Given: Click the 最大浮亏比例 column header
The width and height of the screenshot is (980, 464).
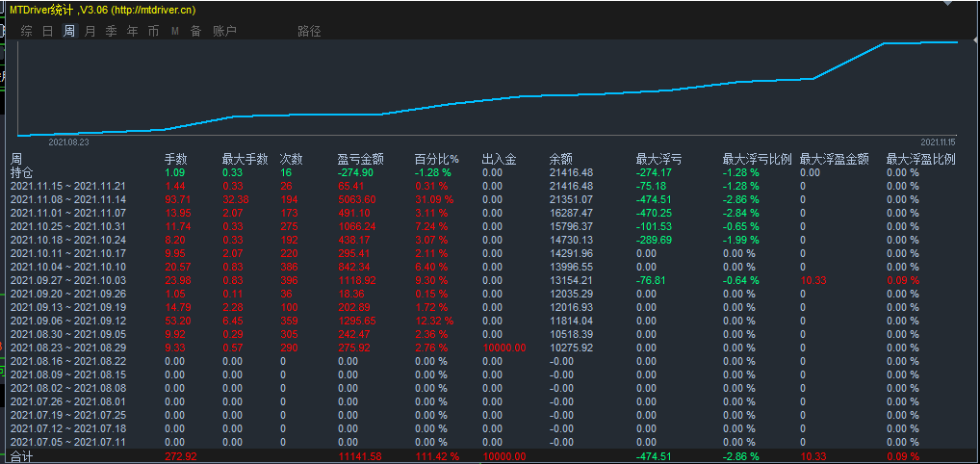Looking at the screenshot, I should click(757, 160).
